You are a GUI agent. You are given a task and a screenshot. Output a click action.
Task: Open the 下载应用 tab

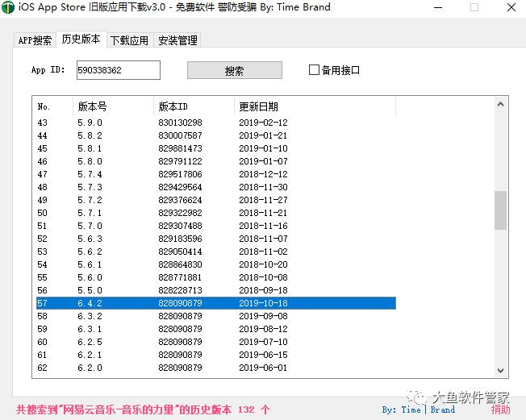(130, 40)
